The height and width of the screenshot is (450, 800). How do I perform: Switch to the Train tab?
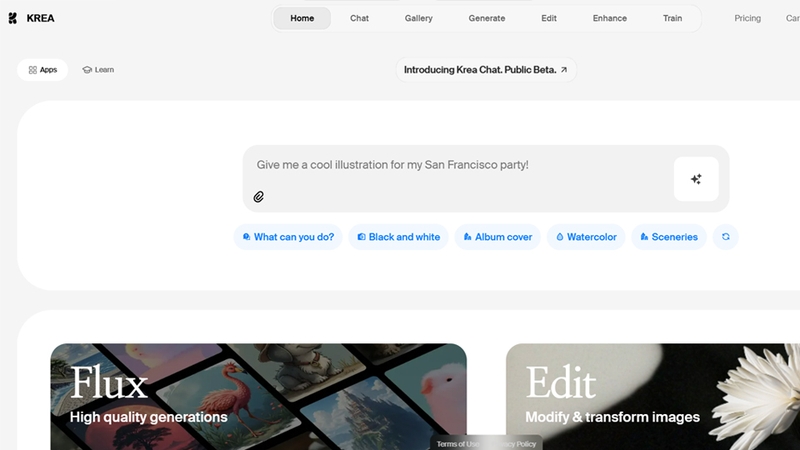coord(672,18)
